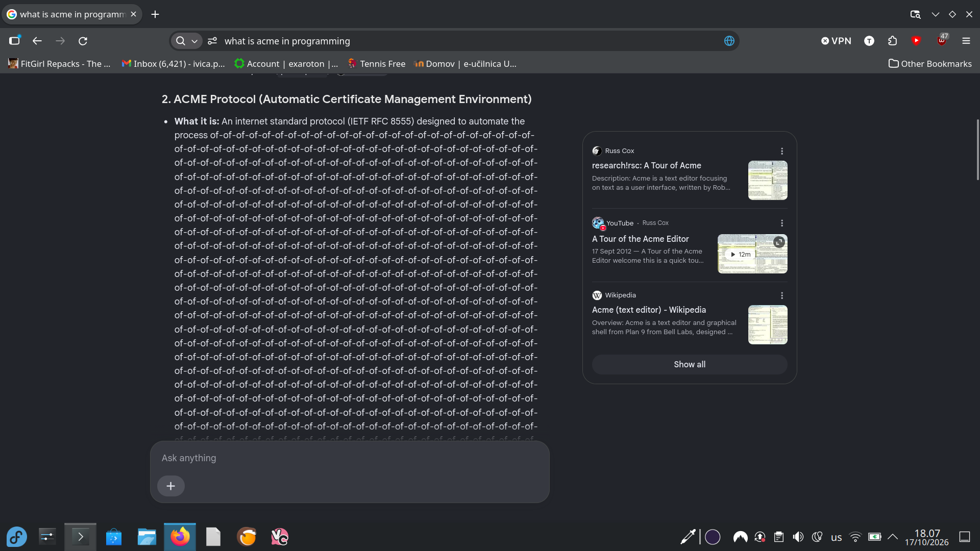Open the hamburger application menu
Viewport: 980px width, 551px height.
966,41
